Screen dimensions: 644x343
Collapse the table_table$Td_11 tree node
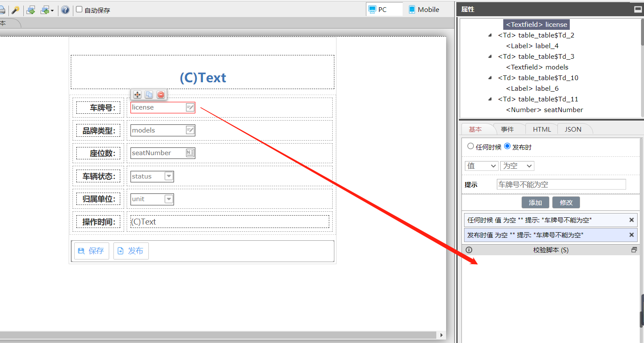coord(490,99)
